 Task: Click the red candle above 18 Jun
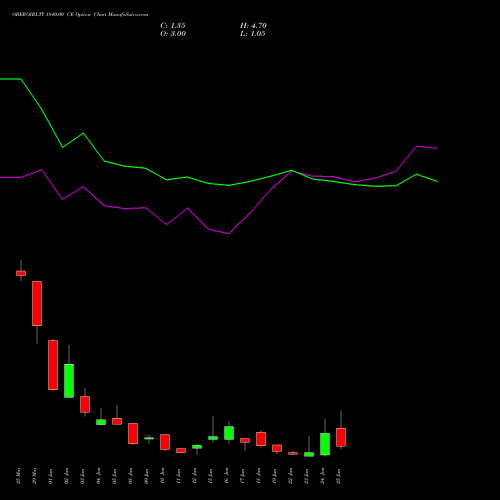[x=261, y=439]
